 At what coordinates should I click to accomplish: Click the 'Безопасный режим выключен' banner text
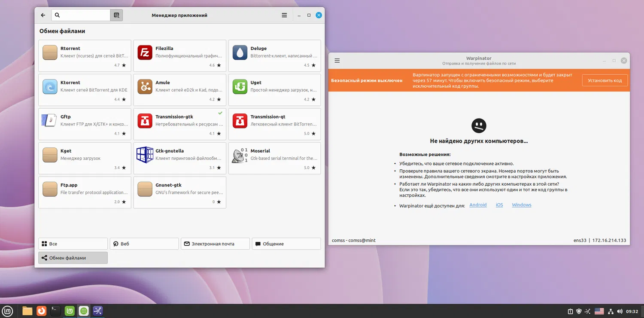[367, 80]
